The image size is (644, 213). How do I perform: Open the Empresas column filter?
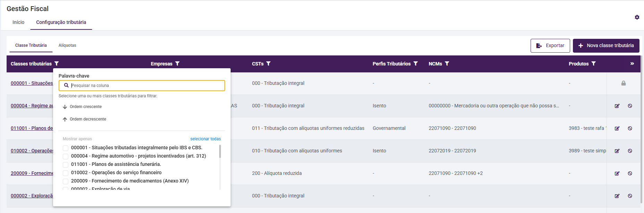click(x=178, y=64)
